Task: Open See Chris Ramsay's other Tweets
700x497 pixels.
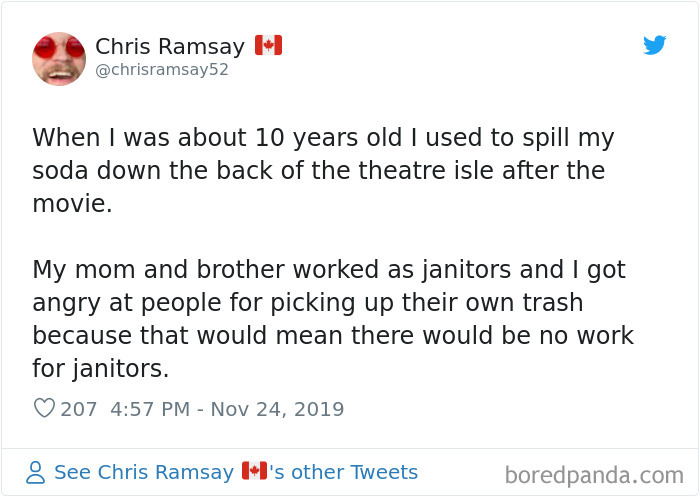Action: click(x=236, y=472)
